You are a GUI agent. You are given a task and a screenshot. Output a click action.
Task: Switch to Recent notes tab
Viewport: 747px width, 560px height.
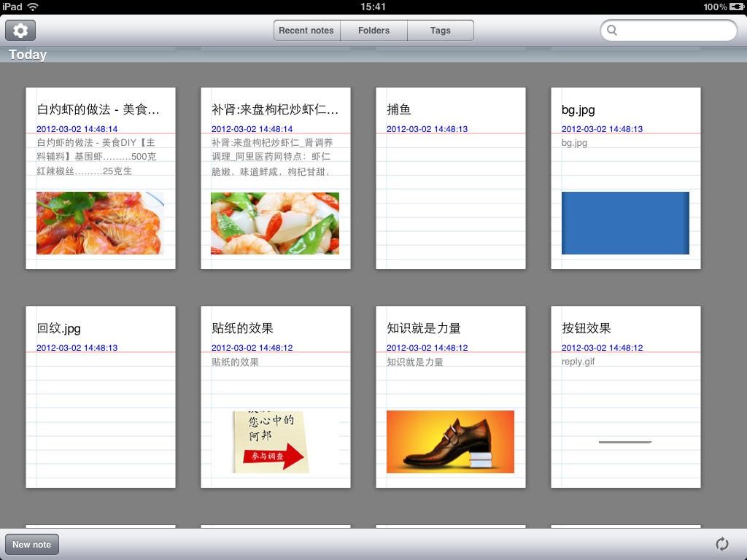tap(306, 31)
